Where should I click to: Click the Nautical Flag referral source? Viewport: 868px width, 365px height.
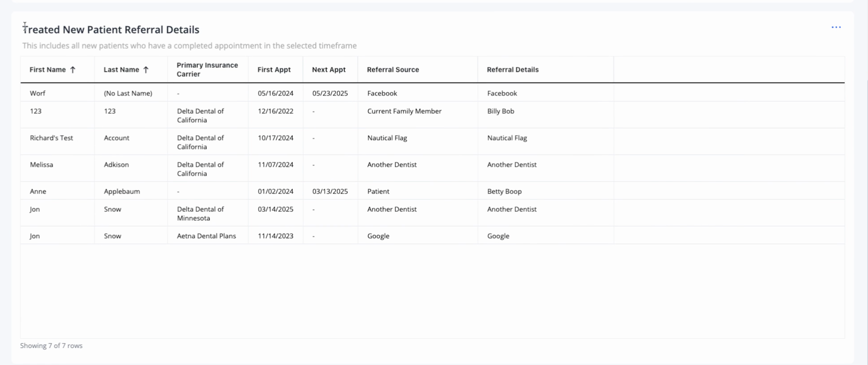(x=387, y=138)
